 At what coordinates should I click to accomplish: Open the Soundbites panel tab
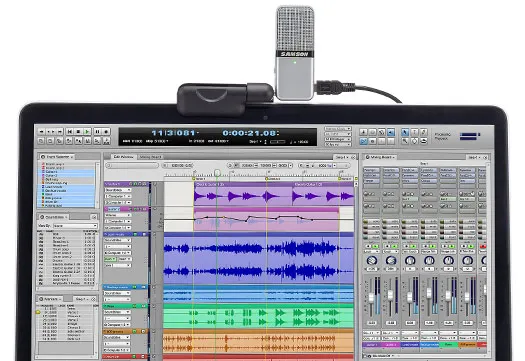tap(54, 217)
